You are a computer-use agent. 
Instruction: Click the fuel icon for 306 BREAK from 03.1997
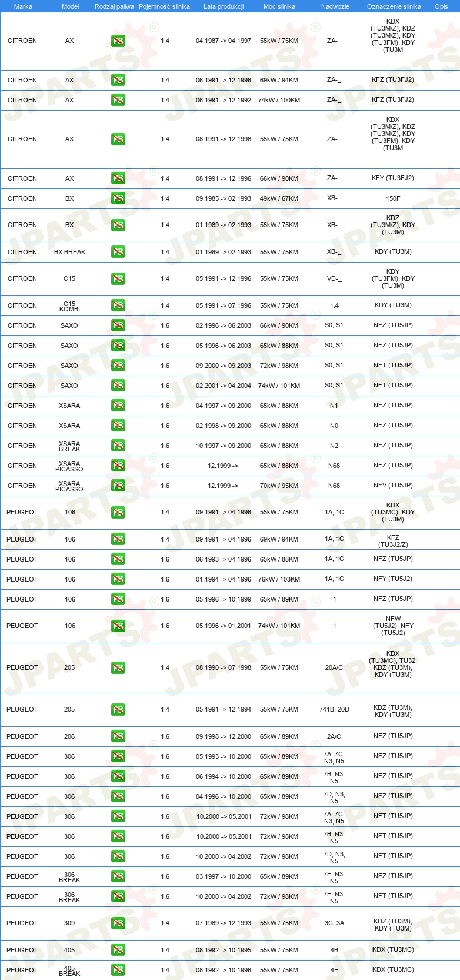point(118,876)
